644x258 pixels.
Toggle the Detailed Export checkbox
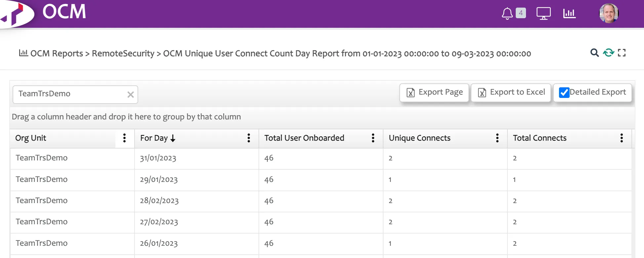[564, 93]
